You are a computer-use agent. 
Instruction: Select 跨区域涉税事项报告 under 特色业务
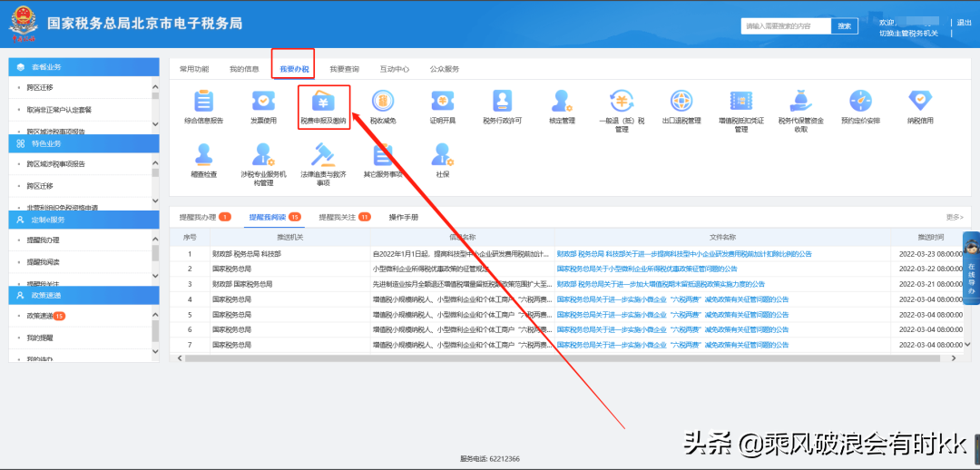pyautogui.click(x=56, y=164)
